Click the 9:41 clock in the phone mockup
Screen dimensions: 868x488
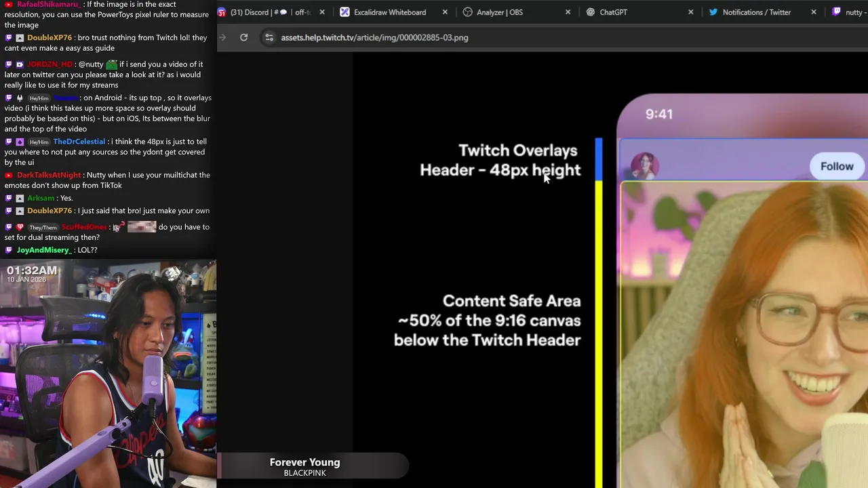click(659, 114)
